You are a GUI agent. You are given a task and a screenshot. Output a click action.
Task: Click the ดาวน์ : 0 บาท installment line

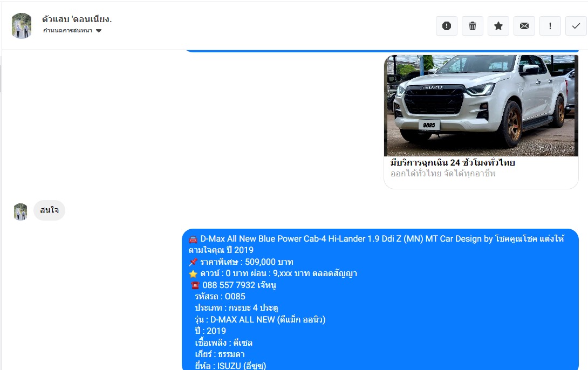click(x=273, y=273)
